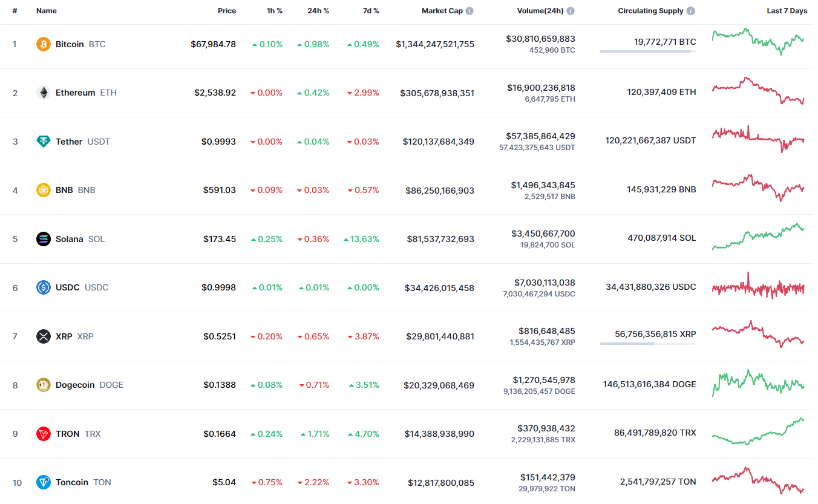
Task: Select XRP 7d change 3.87%
Action: click(363, 336)
